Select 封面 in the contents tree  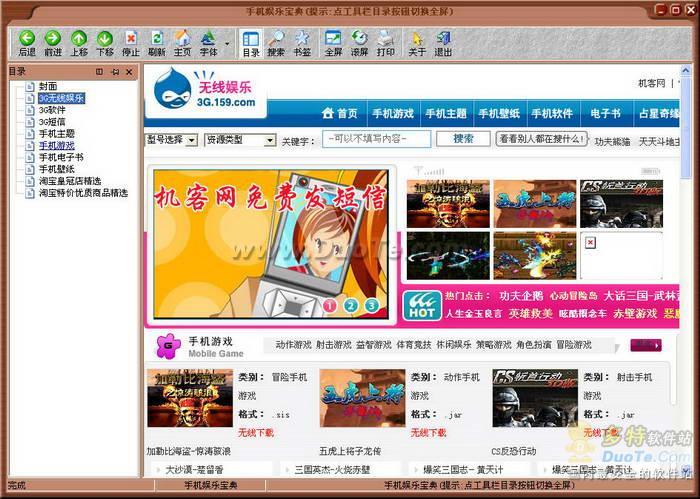48,86
